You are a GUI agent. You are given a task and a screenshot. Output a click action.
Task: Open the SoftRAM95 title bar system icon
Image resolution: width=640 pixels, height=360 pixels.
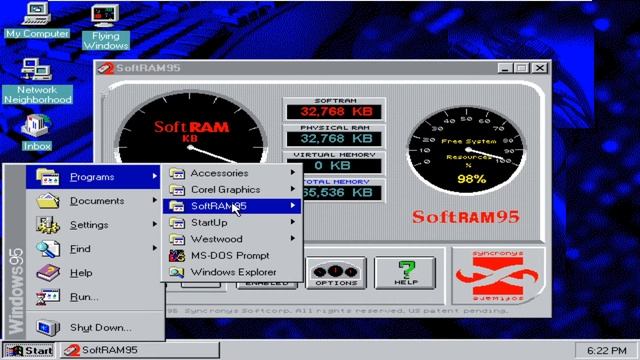coord(105,68)
